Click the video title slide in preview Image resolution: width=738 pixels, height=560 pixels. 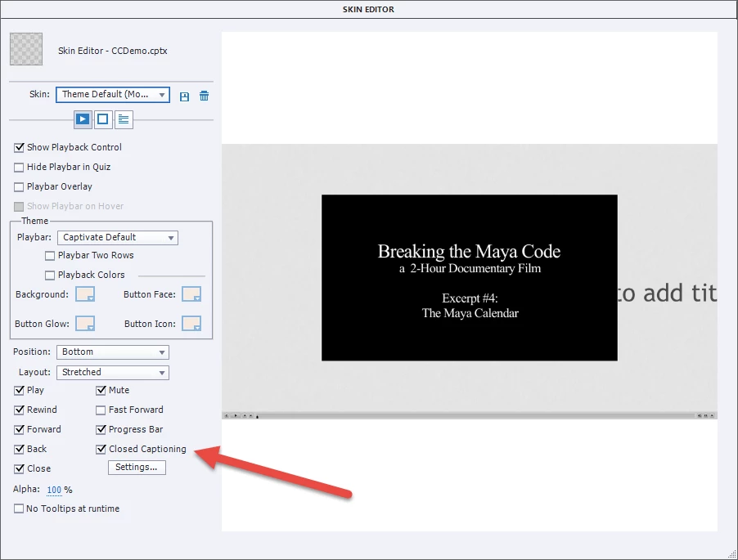(470, 278)
